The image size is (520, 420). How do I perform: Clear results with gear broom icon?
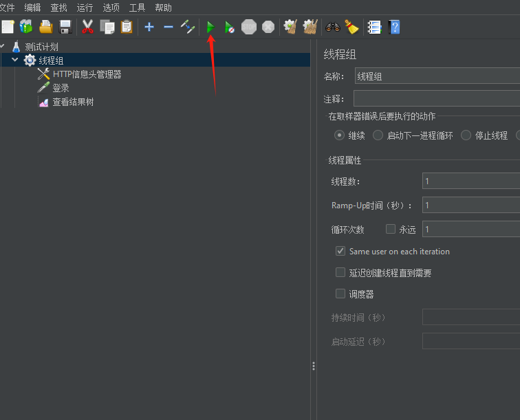pyautogui.click(x=290, y=27)
